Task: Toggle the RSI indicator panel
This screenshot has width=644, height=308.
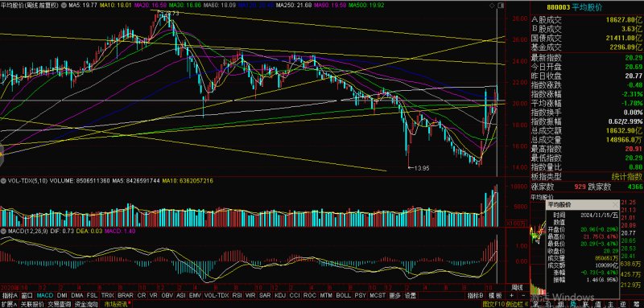Action: click(237, 295)
